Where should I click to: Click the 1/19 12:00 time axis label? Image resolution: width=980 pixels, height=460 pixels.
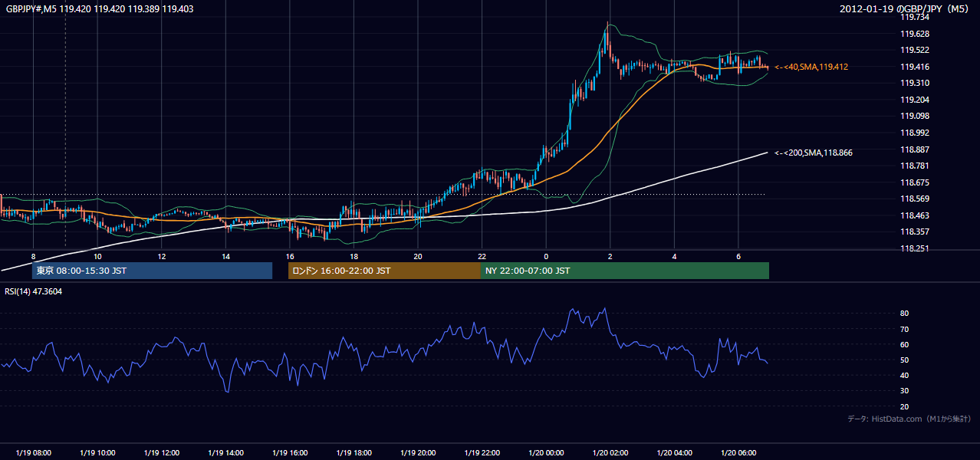(162, 453)
